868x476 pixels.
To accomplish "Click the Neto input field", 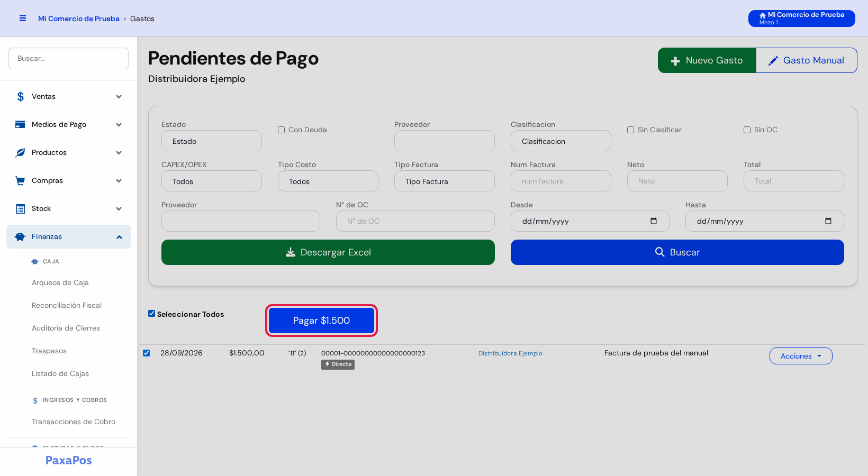I will coord(677,181).
